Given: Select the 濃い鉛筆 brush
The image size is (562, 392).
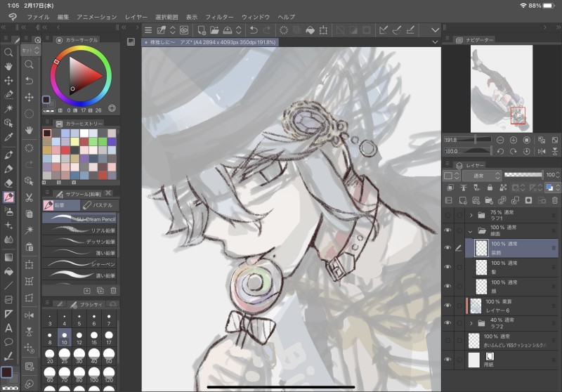Looking at the screenshot, I should [x=79, y=275].
